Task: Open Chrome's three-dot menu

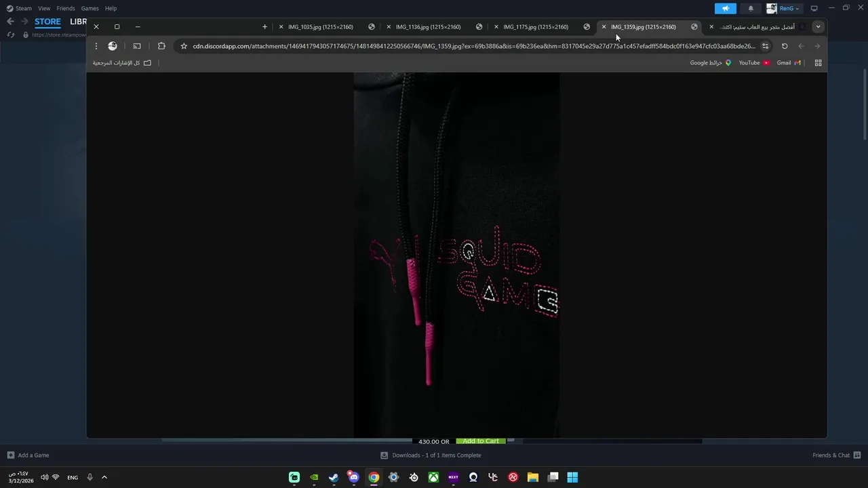Action: click(96, 46)
